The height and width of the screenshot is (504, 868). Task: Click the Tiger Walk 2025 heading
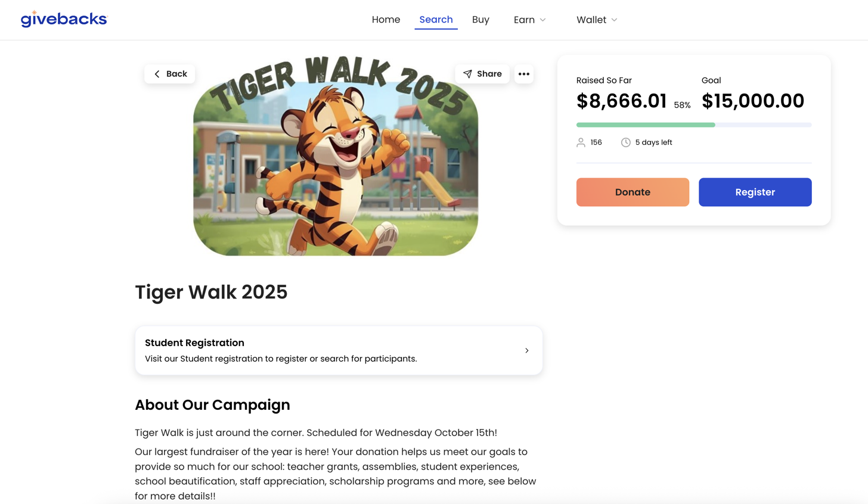click(211, 292)
